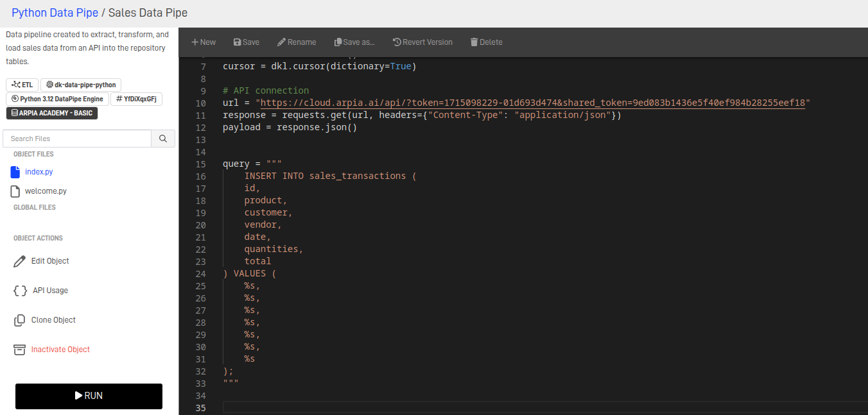This screenshot has width=868, height=415.
Task: Click the 'cursor = dkl.cursor' code line
Action: (x=320, y=66)
